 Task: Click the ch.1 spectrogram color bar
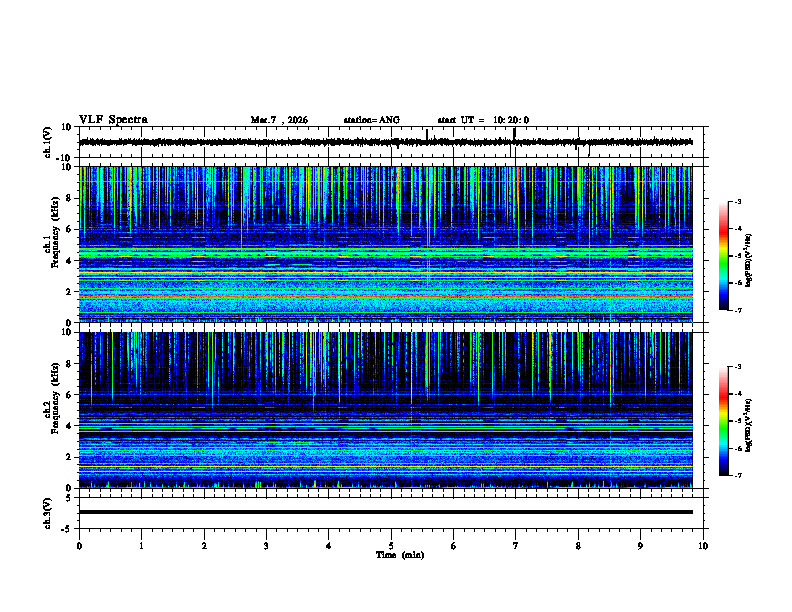coord(723,255)
